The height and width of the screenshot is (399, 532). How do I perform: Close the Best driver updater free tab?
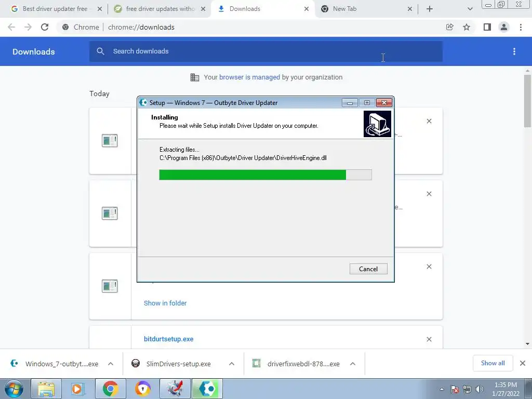99,9
